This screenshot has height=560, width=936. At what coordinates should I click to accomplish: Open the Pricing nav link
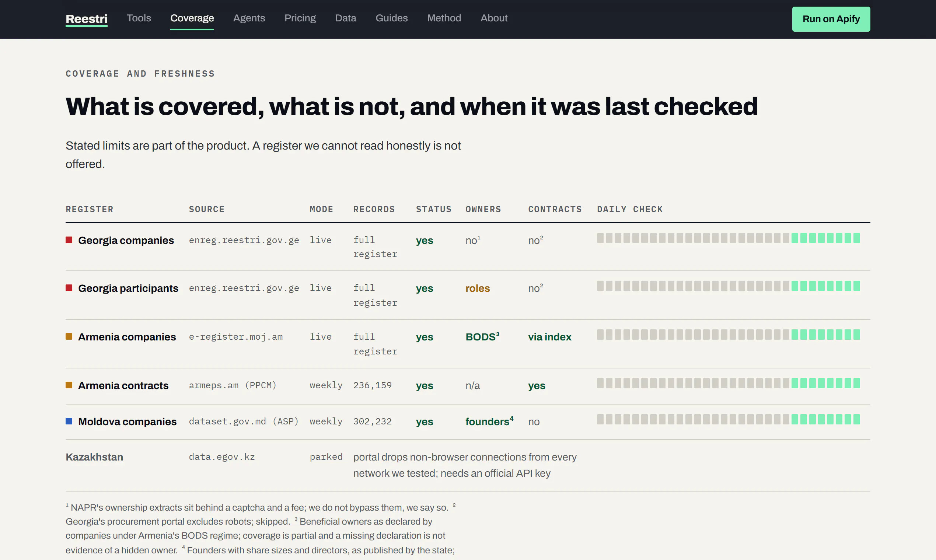[300, 18]
